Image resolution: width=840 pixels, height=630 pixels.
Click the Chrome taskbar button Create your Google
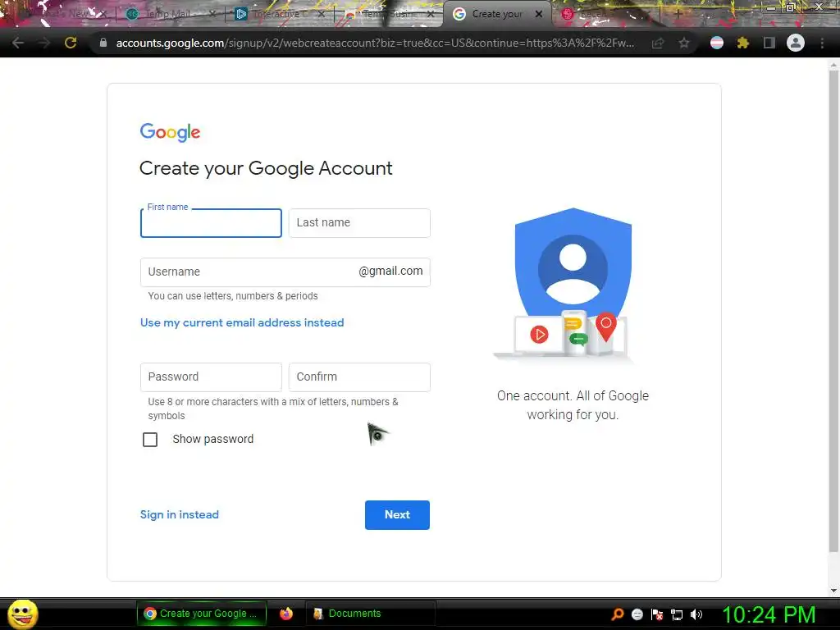coord(202,614)
